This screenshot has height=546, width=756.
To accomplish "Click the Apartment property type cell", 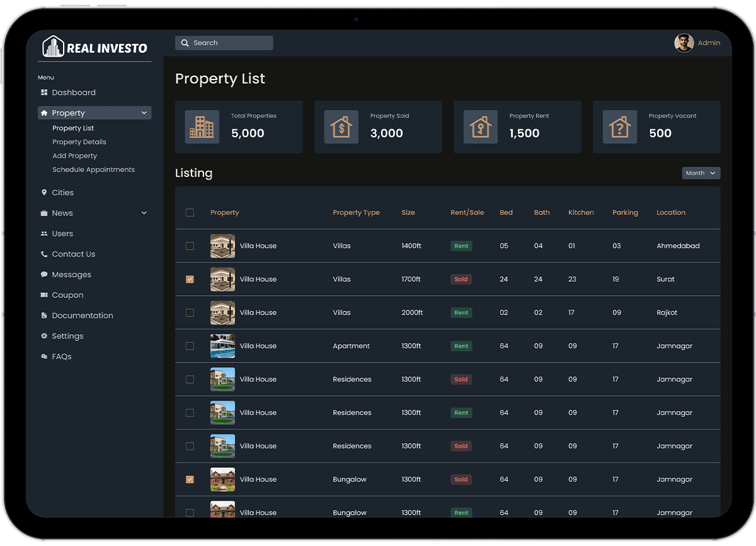I will pyautogui.click(x=352, y=346).
